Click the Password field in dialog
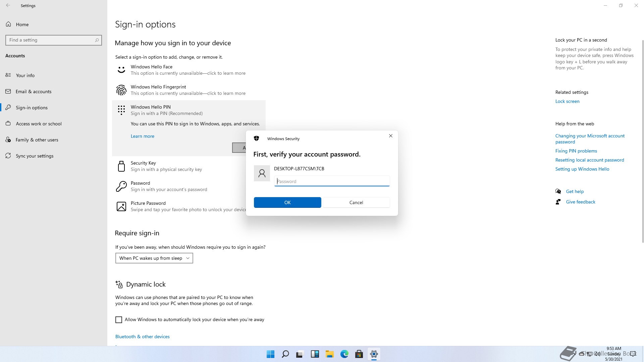 click(332, 181)
